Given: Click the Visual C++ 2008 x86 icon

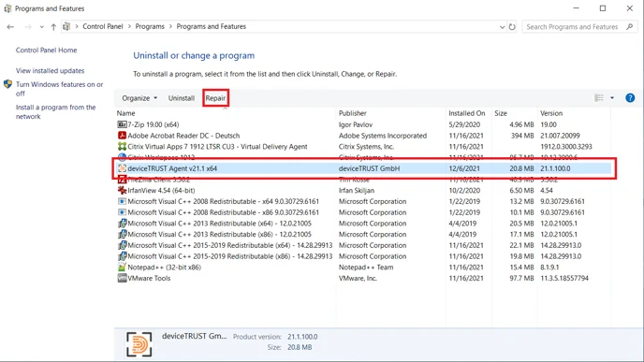Looking at the screenshot, I should 122,212.
